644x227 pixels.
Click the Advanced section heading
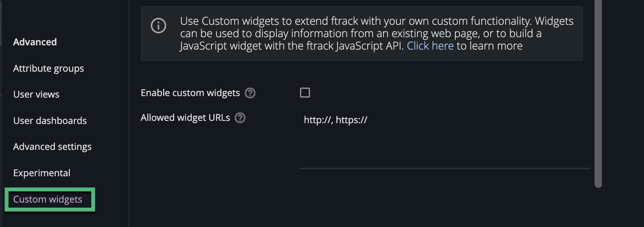[35, 42]
